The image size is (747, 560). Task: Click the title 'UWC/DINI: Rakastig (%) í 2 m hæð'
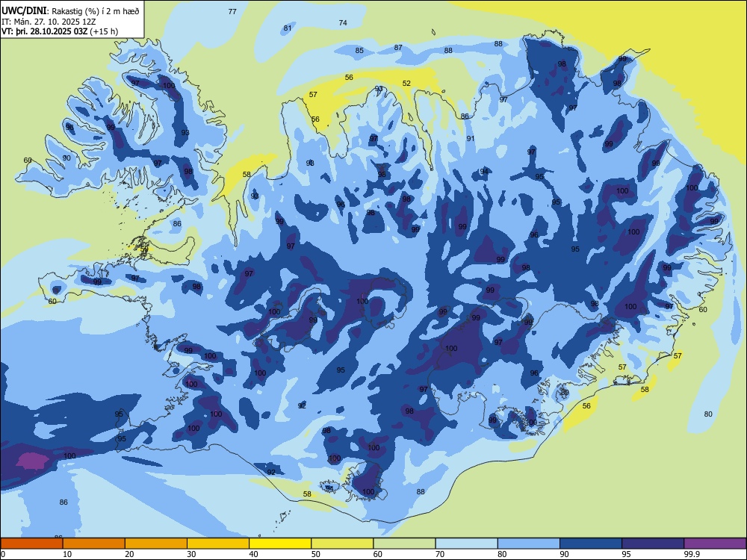[x=70, y=11]
